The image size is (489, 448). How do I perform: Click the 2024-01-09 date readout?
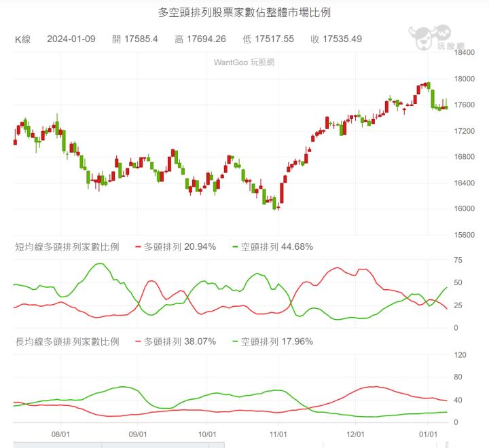click(71, 39)
